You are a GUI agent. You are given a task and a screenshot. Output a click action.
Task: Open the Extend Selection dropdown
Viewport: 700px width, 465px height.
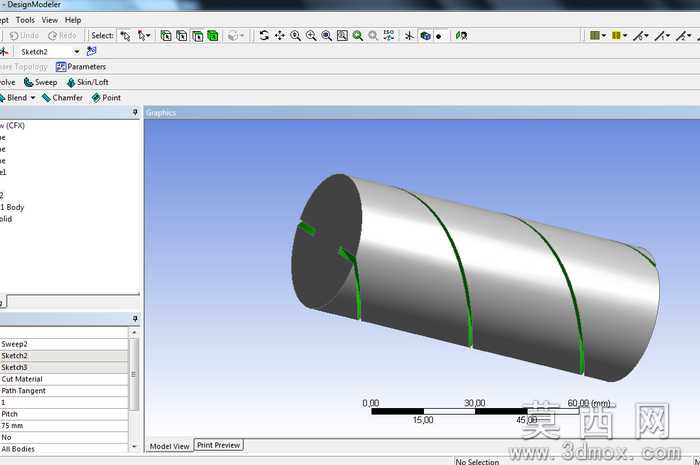point(235,36)
